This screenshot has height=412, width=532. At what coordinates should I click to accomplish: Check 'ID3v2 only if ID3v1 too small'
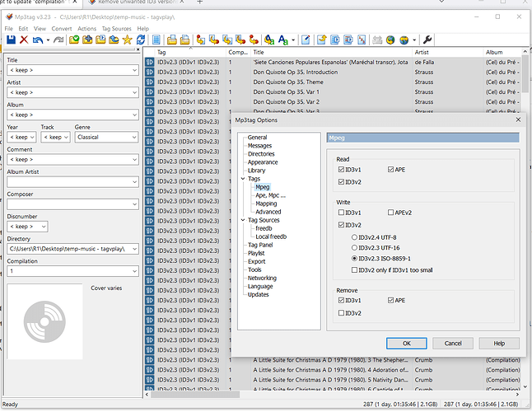click(x=354, y=270)
